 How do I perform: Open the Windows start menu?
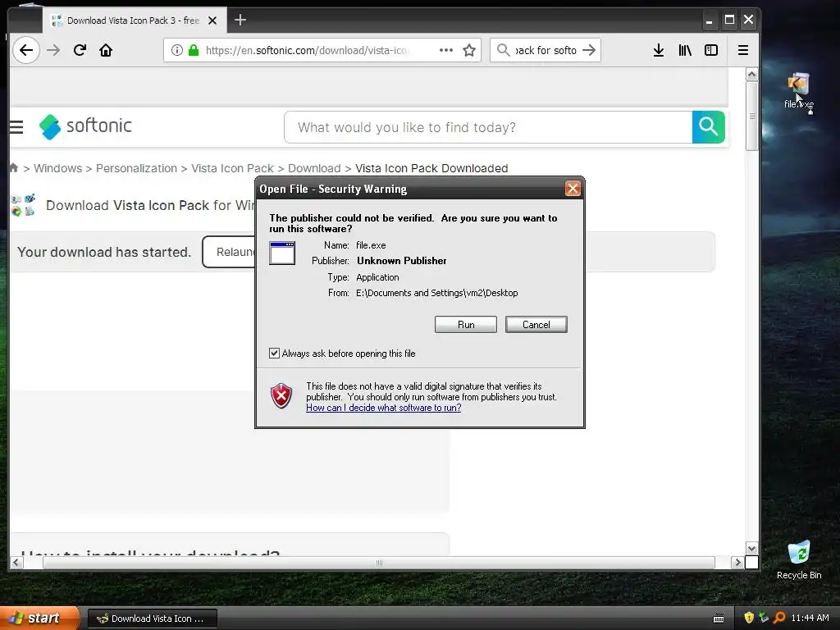click(39, 618)
